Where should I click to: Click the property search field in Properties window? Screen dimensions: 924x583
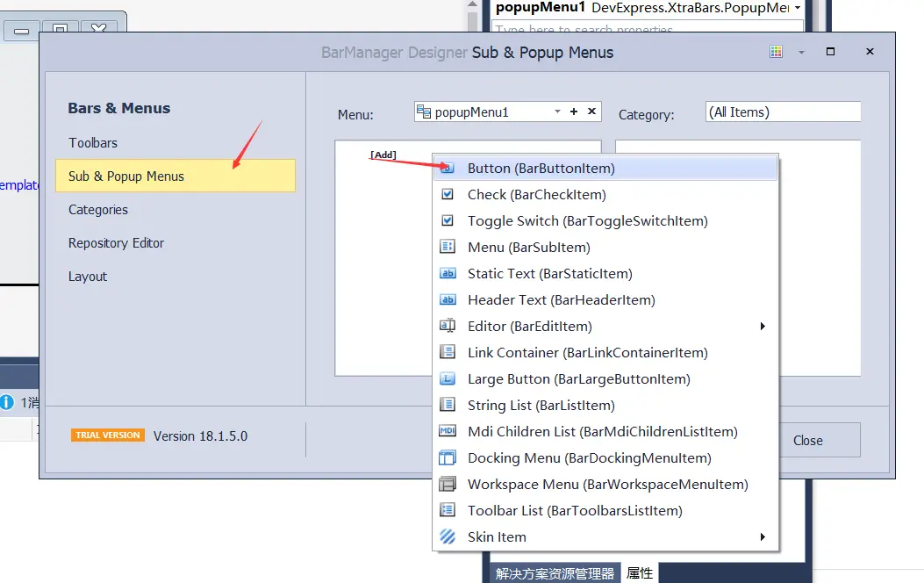click(647, 27)
